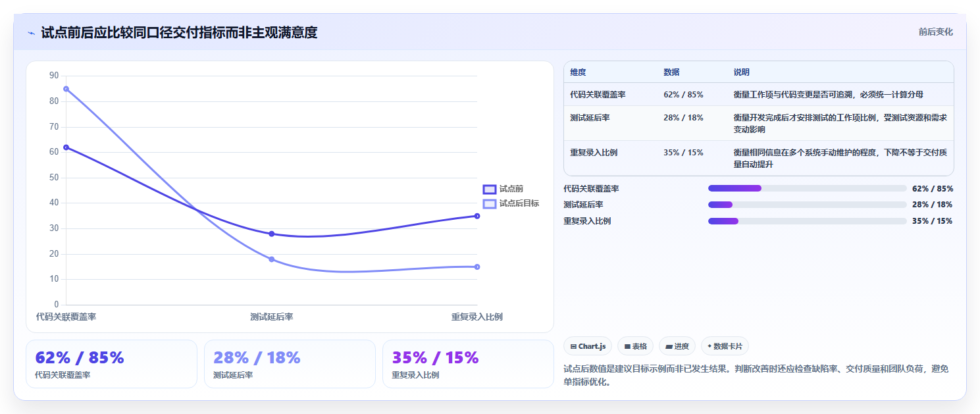Viewport: 980px width, 414px height.
Task: Click 重复录入比例 in the table's third row
Action: 594,153
